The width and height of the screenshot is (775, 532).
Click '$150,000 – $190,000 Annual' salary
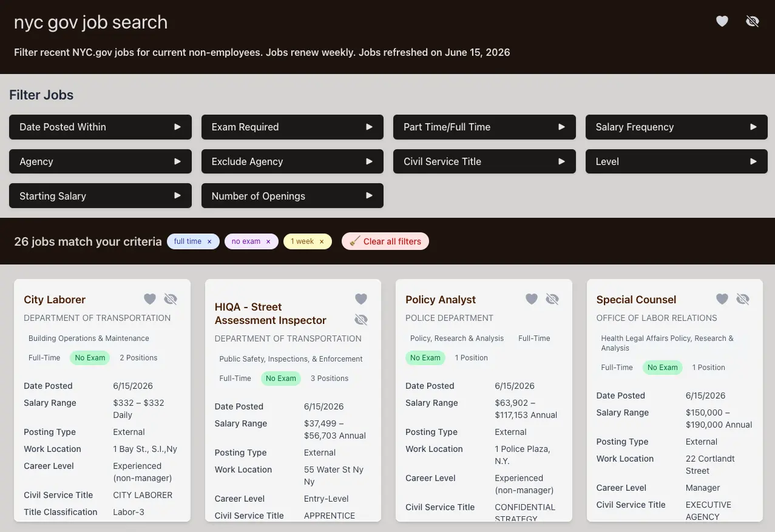pos(719,419)
